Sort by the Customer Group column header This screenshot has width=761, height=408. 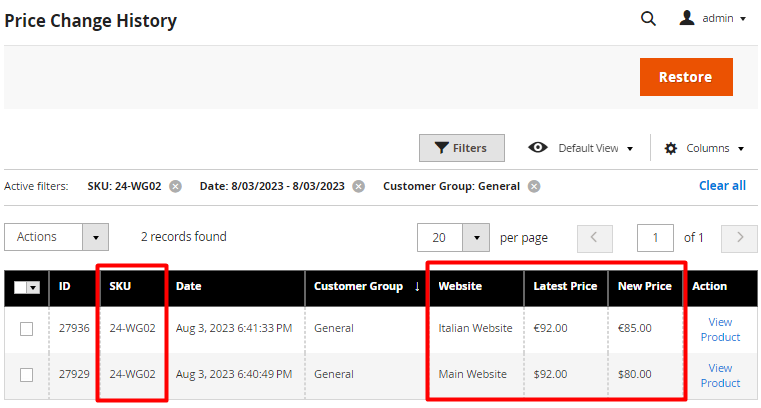click(358, 286)
